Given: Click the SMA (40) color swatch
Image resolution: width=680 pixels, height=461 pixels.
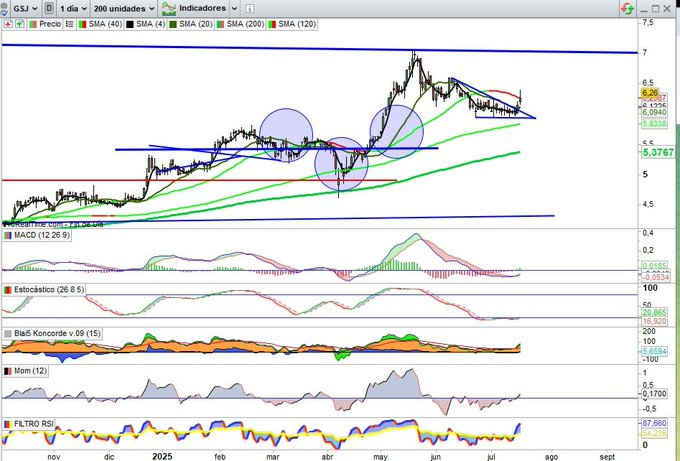Looking at the screenshot, I should click(82, 24).
